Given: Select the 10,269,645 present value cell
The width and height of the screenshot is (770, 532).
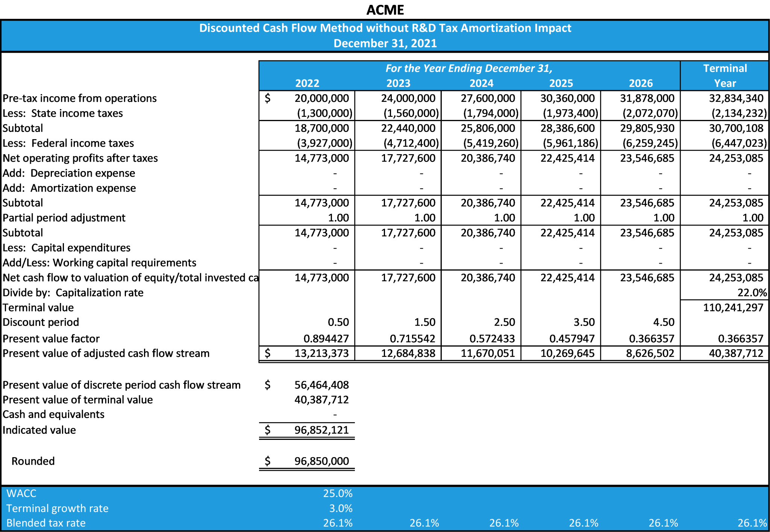Looking at the screenshot, I should pyautogui.click(x=568, y=353).
